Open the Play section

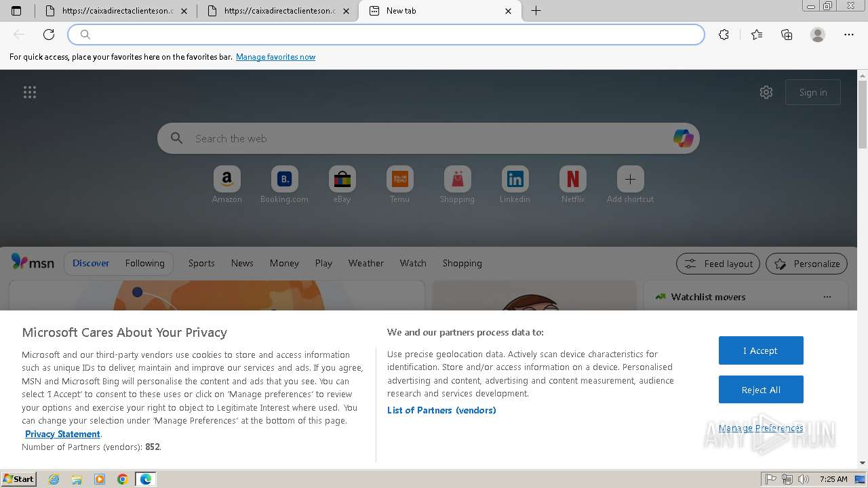[x=323, y=263]
